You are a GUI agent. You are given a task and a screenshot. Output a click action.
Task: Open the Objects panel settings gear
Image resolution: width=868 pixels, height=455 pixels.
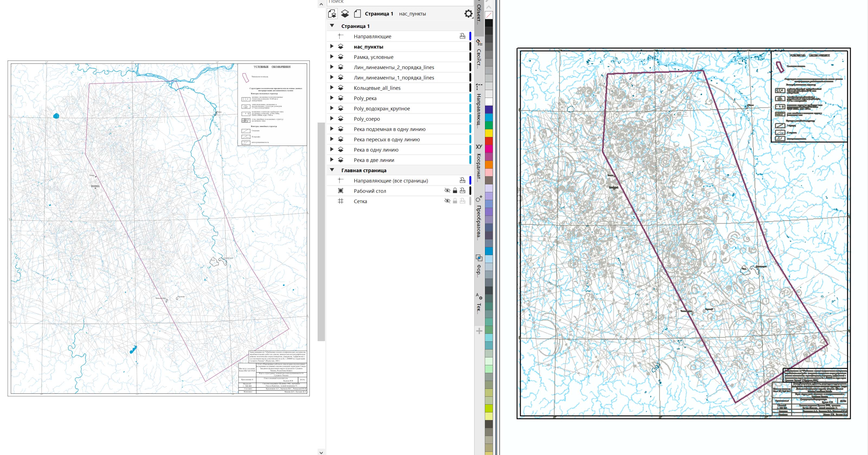(x=468, y=14)
